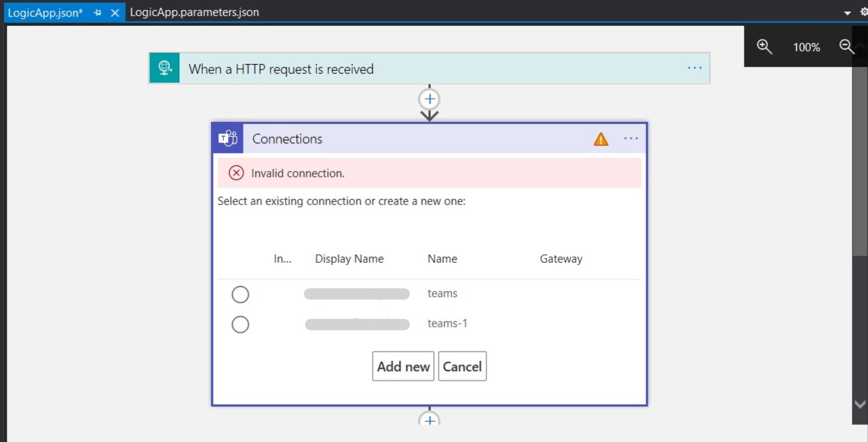This screenshot has height=442, width=868.
Task: Click the red error icon beside Invalid connection
Action: pos(236,173)
